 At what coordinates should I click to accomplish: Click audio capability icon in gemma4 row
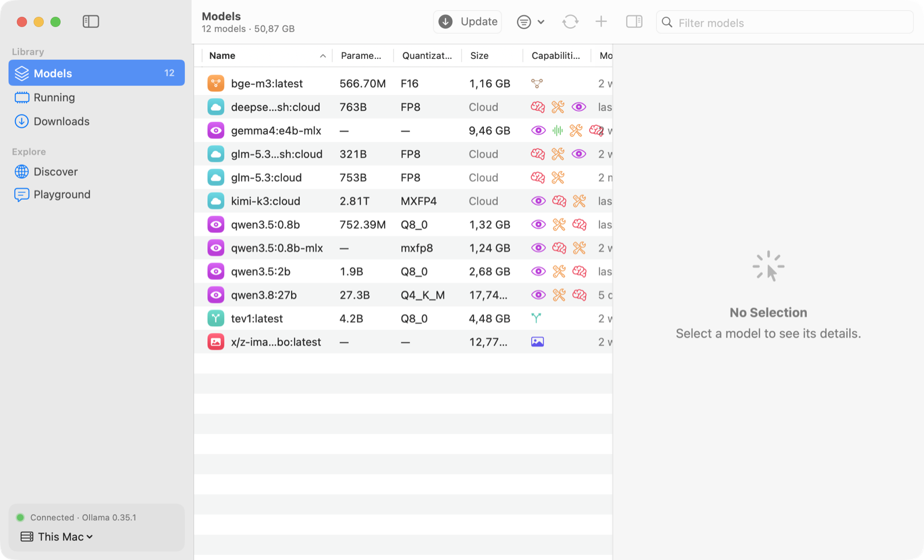557,130
